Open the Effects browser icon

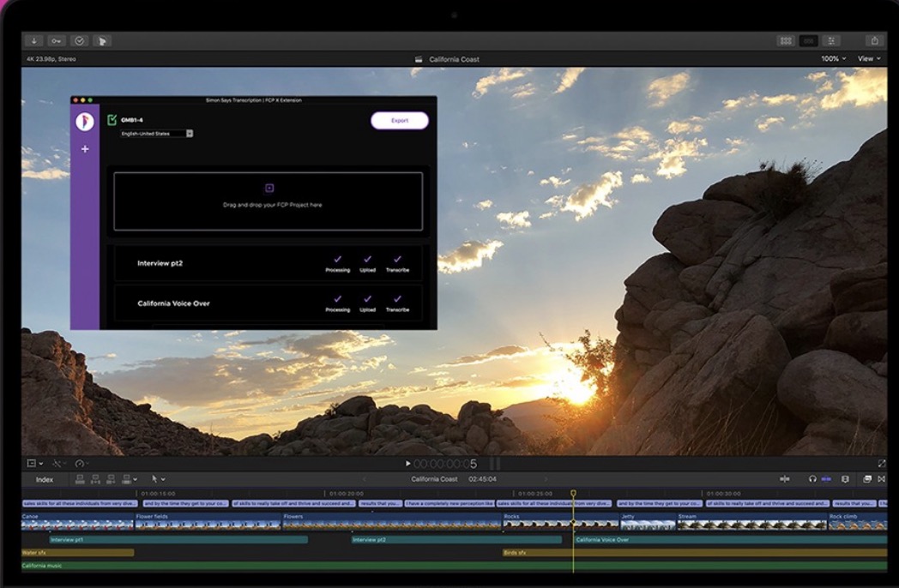tap(867, 479)
